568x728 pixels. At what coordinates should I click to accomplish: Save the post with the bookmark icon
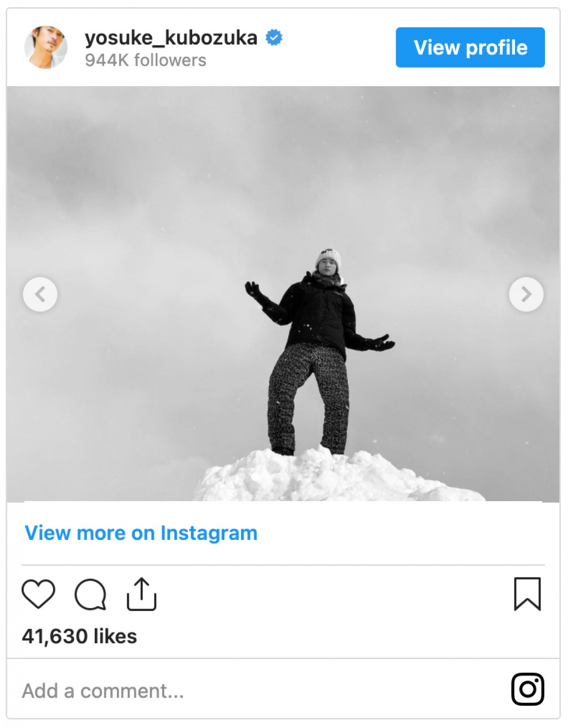pyautogui.click(x=527, y=594)
